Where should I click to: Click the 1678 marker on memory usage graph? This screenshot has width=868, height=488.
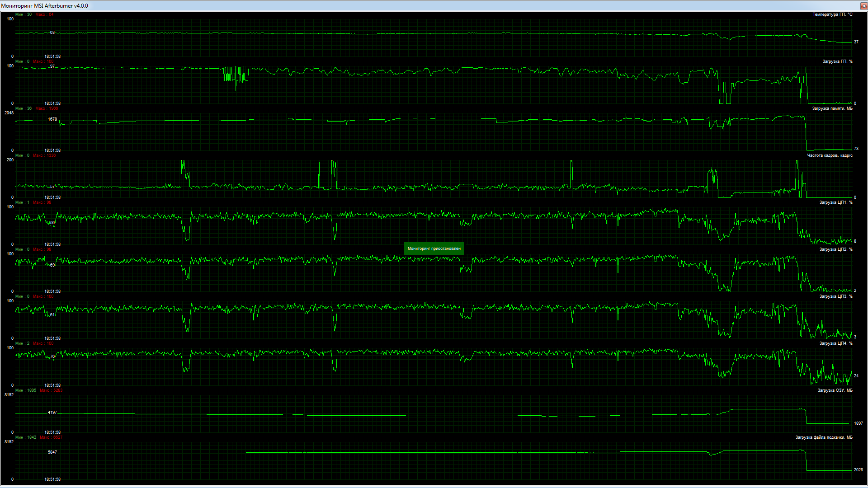52,119
